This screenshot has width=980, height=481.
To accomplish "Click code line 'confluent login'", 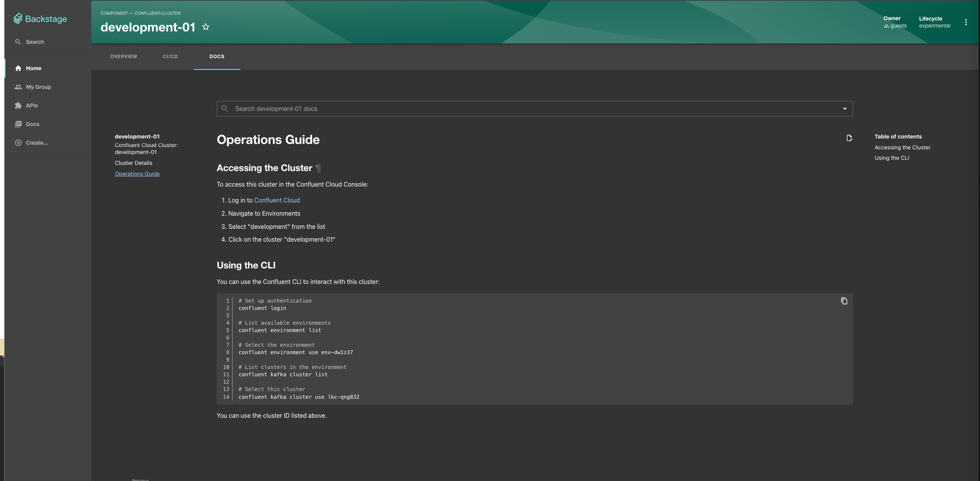I will click(x=262, y=308).
